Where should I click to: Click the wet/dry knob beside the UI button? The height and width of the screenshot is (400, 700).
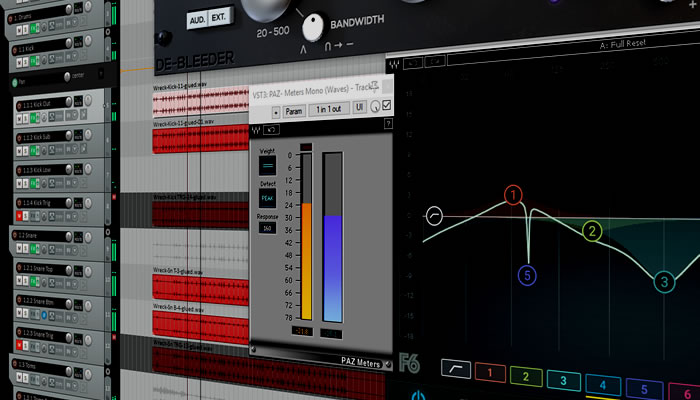(375, 106)
